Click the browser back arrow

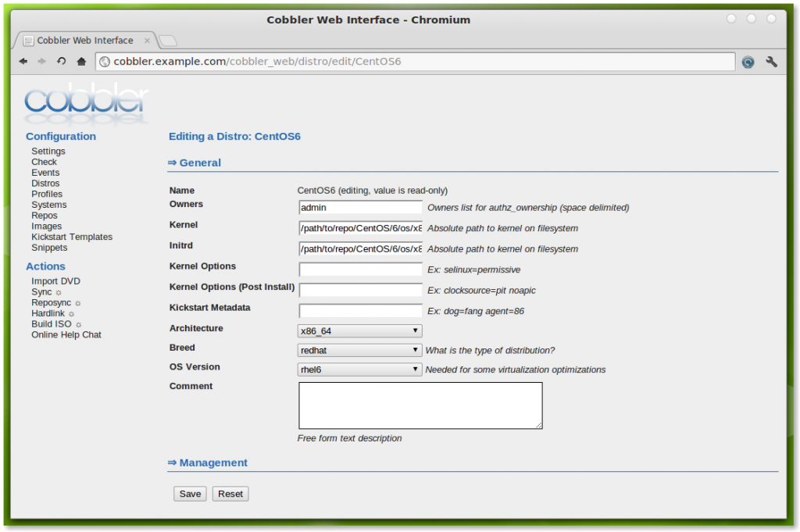[23, 62]
